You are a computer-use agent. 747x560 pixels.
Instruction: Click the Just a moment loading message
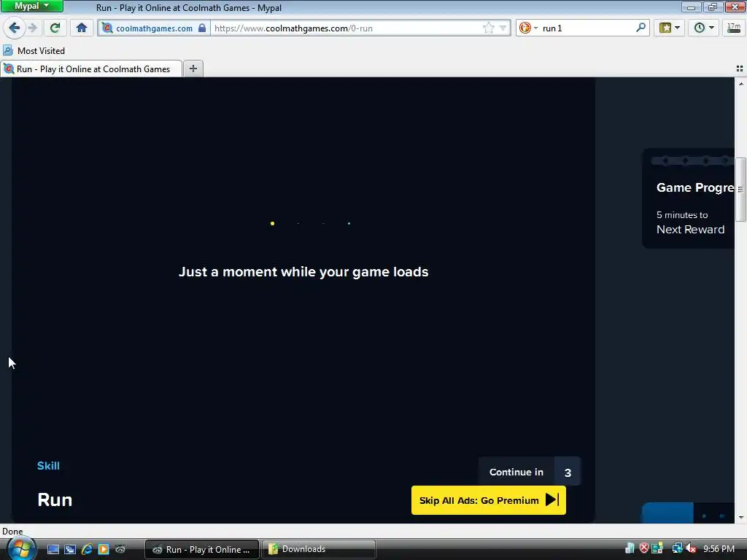(303, 272)
